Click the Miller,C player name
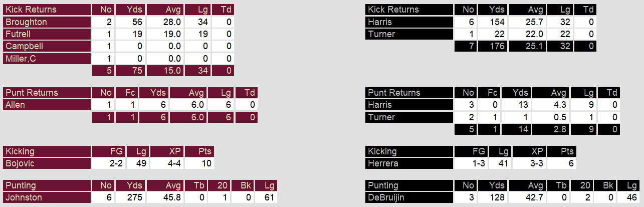Viewport: 644px width, 207px height. pos(47,59)
